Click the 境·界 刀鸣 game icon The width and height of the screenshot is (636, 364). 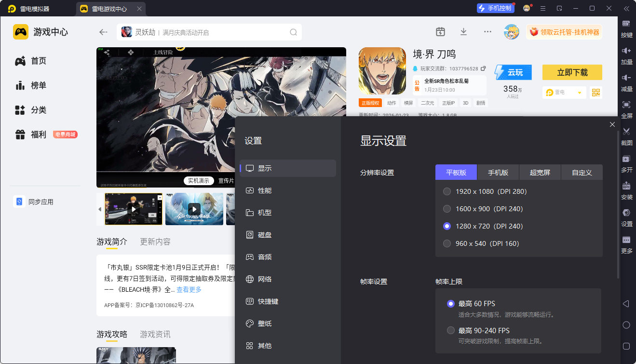(382, 71)
